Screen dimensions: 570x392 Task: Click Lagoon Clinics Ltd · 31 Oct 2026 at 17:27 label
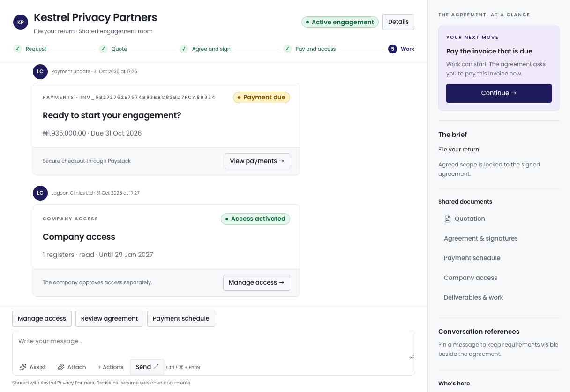[96, 193]
